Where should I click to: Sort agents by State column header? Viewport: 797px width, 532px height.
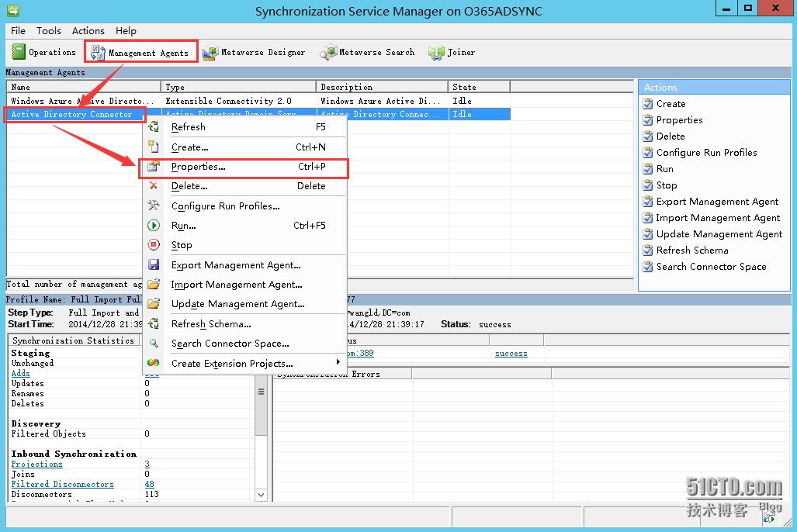(478, 87)
